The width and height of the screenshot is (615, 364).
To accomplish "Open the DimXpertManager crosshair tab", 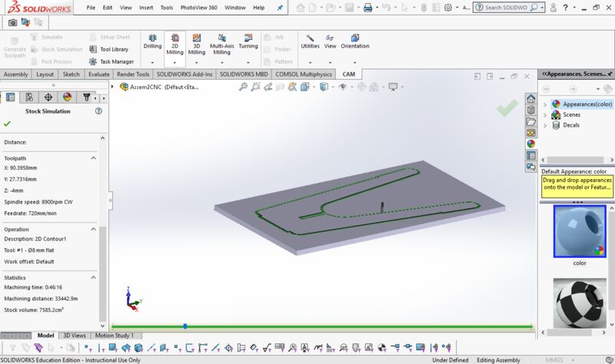I will pyautogui.click(x=48, y=98).
